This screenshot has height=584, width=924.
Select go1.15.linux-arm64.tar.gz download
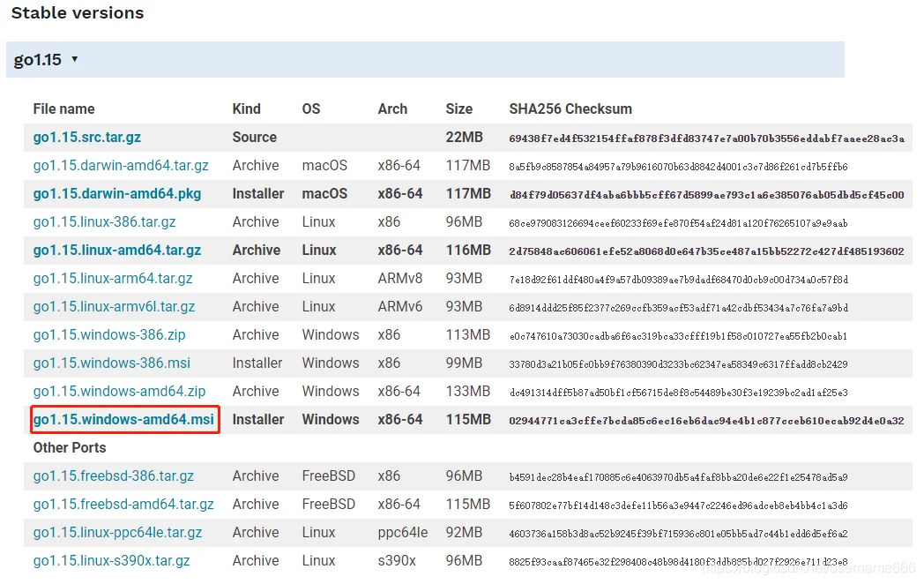click(113, 279)
